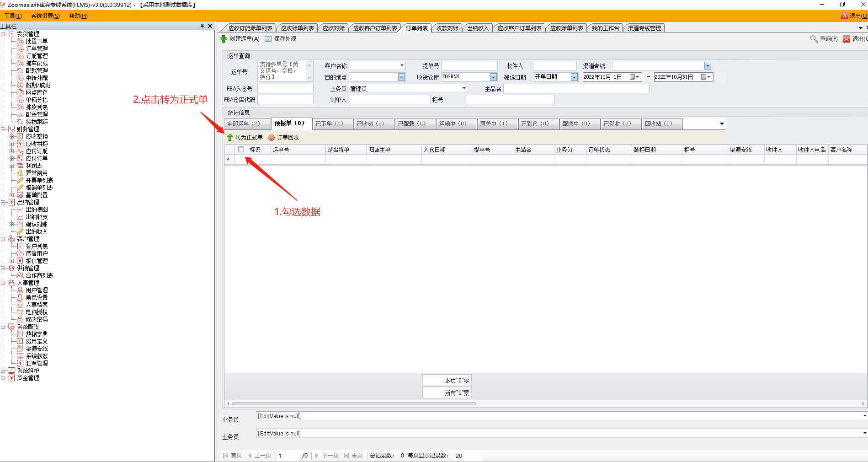The width and height of the screenshot is (868, 462).
Task: Click the 查询 magnifier search icon
Action: [814, 39]
